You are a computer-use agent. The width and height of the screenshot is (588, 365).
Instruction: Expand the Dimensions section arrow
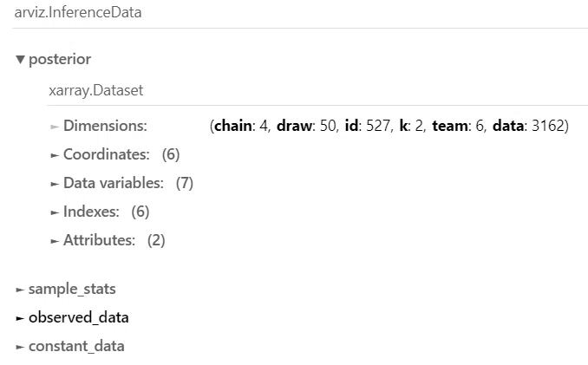pos(55,127)
